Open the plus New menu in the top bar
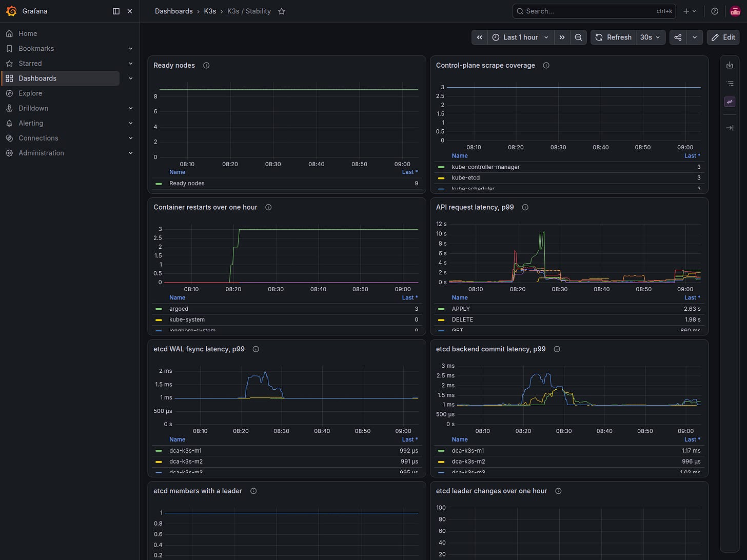Viewport: 747px width, 560px height. click(x=690, y=11)
